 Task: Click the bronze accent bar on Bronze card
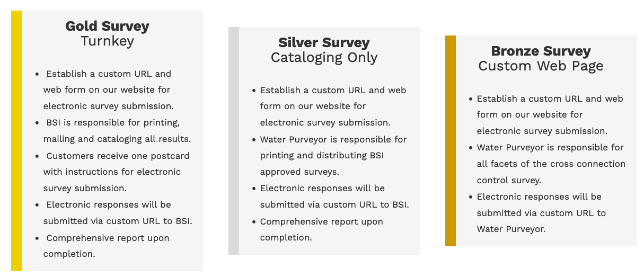(x=451, y=140)
